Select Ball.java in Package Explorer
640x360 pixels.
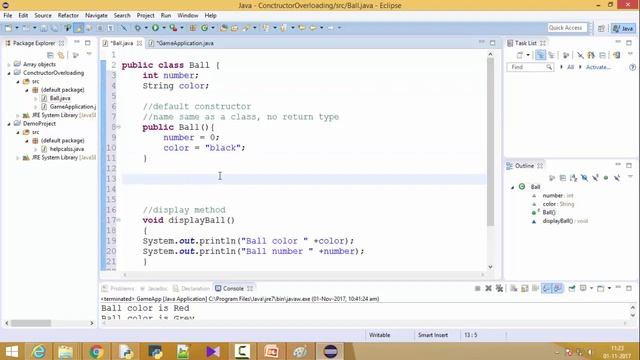(60, 98)
